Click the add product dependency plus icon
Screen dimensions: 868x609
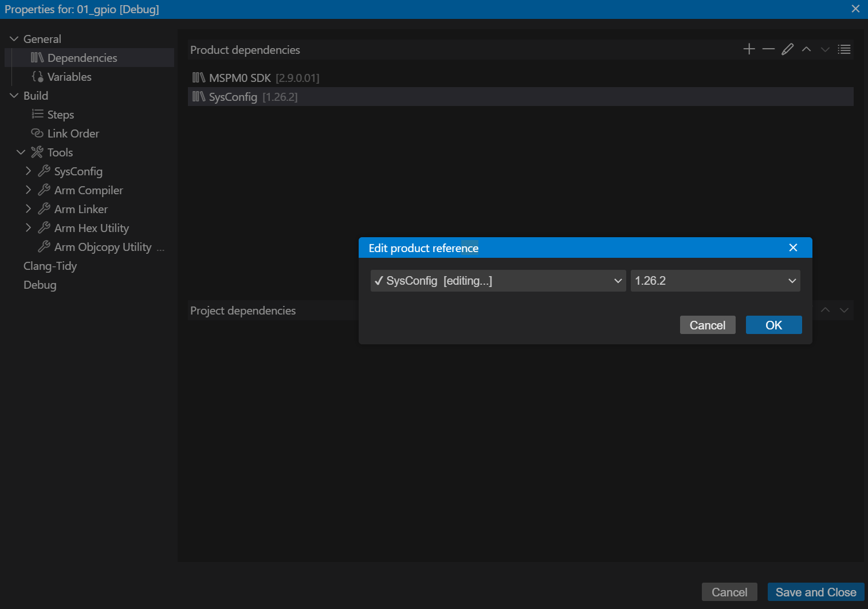click(x=749, y=49)
